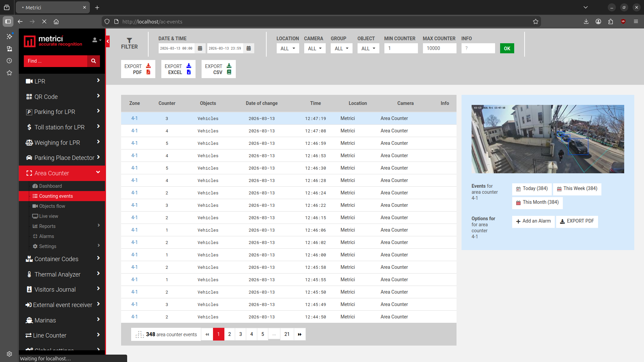Expand the Line Counter menu

click(x=62, y=335)
